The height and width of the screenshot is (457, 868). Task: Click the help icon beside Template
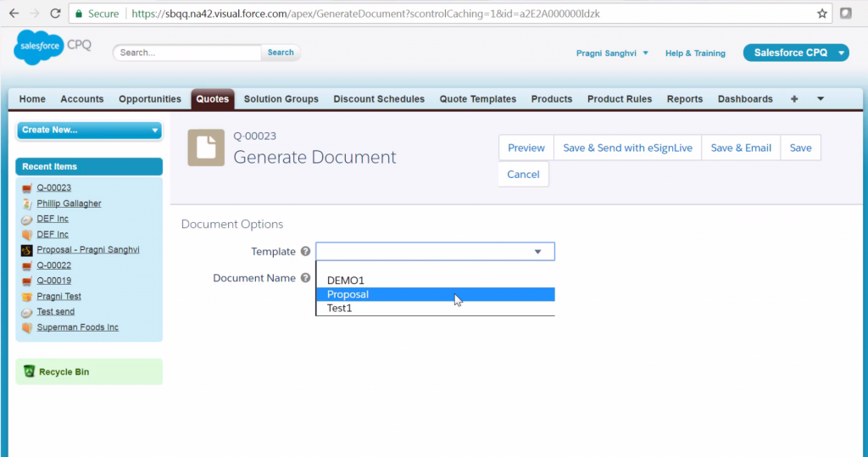point(305,251)
